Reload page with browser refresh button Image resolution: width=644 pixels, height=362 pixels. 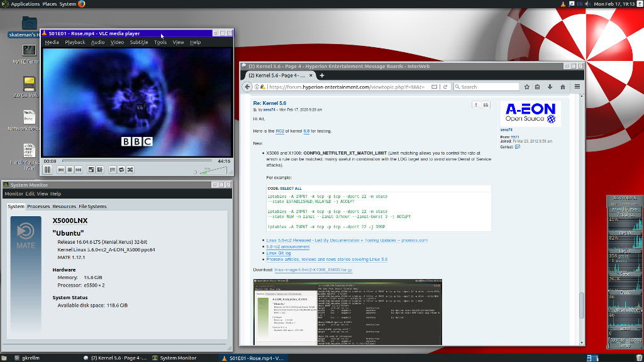[445, 87]
